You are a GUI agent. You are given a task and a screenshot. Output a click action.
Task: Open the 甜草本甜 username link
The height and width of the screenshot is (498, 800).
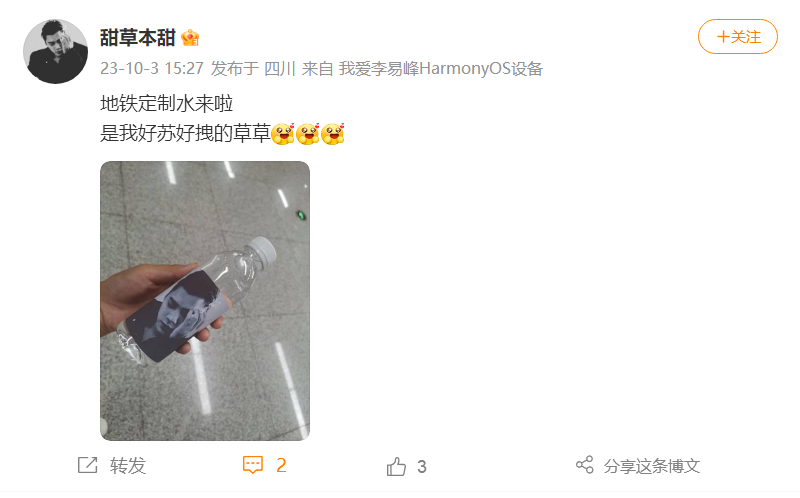point(138,38)
